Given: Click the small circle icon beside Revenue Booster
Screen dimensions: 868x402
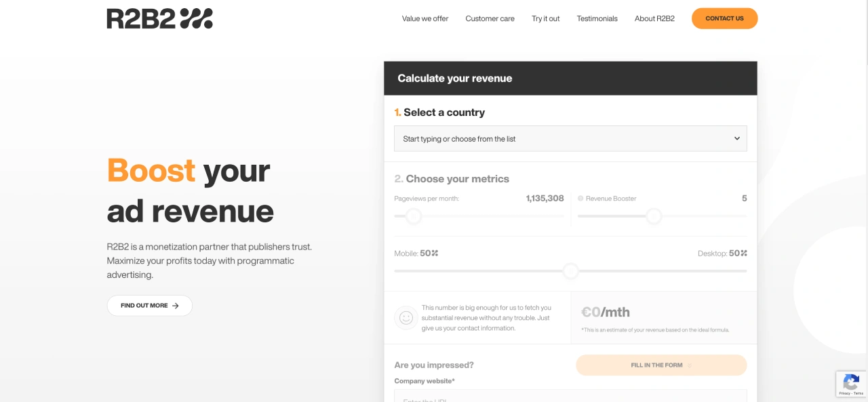Looking at the screenshot, I should (x=580, y=199).
